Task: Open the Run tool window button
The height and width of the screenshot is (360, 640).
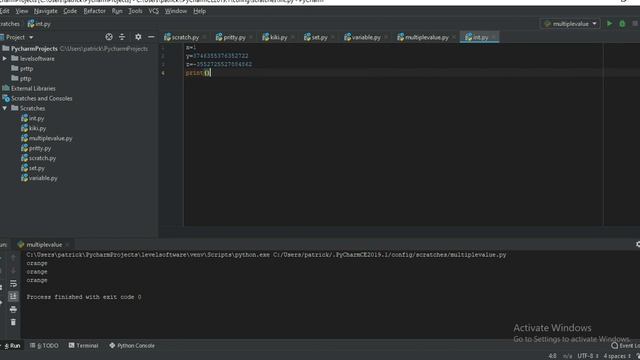Action: pos(12,346)
